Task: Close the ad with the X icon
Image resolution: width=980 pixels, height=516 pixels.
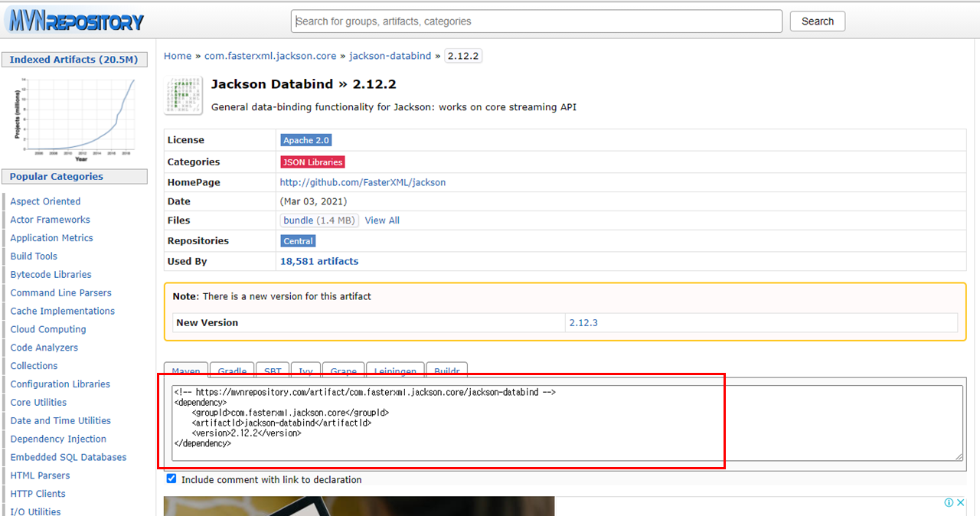Action: (x=960, y=502)
